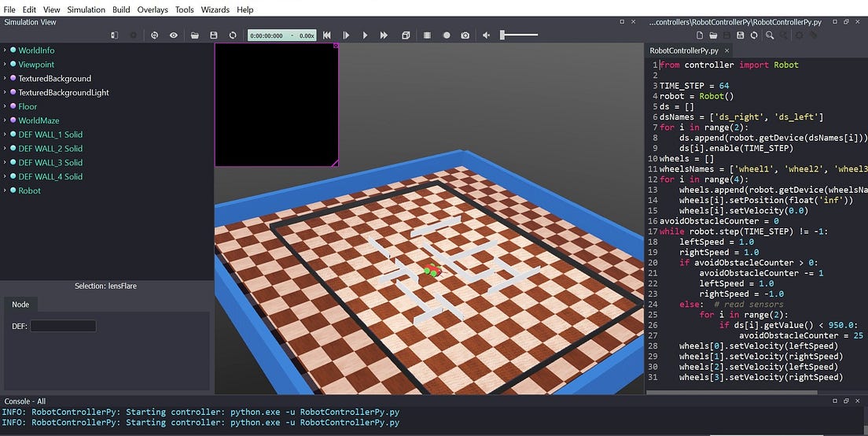Select DEF WALL_4 Solid tree item
This screenshot has width=868, height=436.
click(50, 177)
